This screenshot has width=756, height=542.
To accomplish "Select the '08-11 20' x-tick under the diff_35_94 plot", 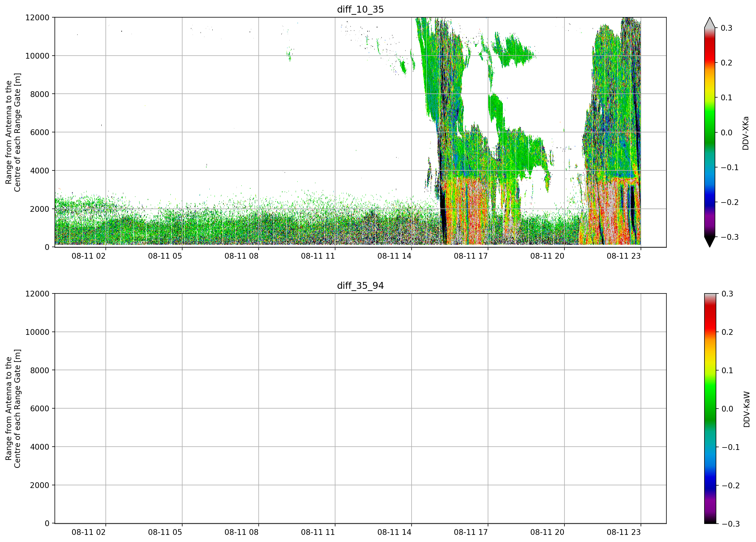I will click(547, 532).
